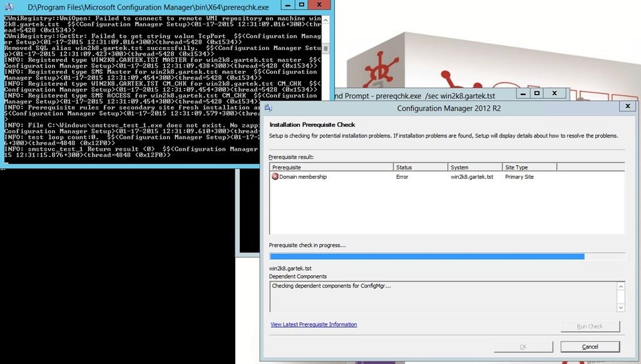Click the Error status cell
This screenshot has height=364, width=641.
click(x=403, y=177)
